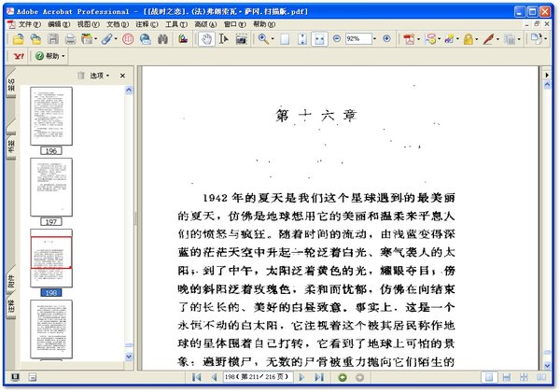Open the zoom percentage dropdown arrow
560x392 pixels.
(x=374, y=38)
